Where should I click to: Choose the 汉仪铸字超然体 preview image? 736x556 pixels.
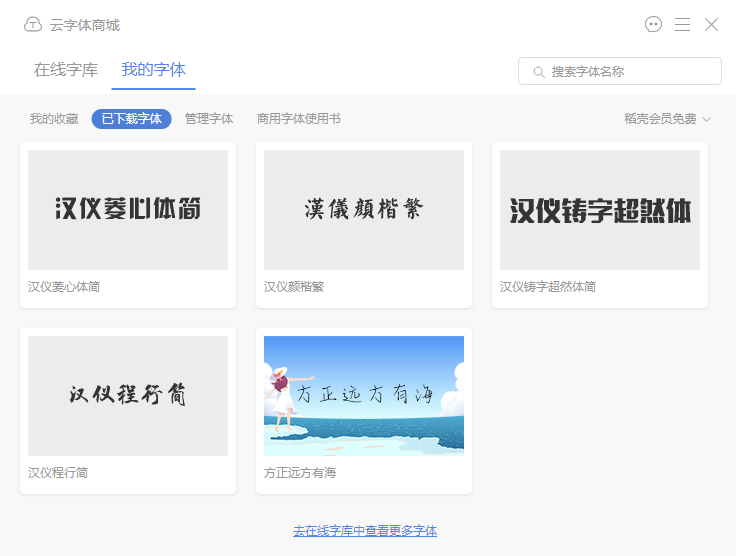600,210
